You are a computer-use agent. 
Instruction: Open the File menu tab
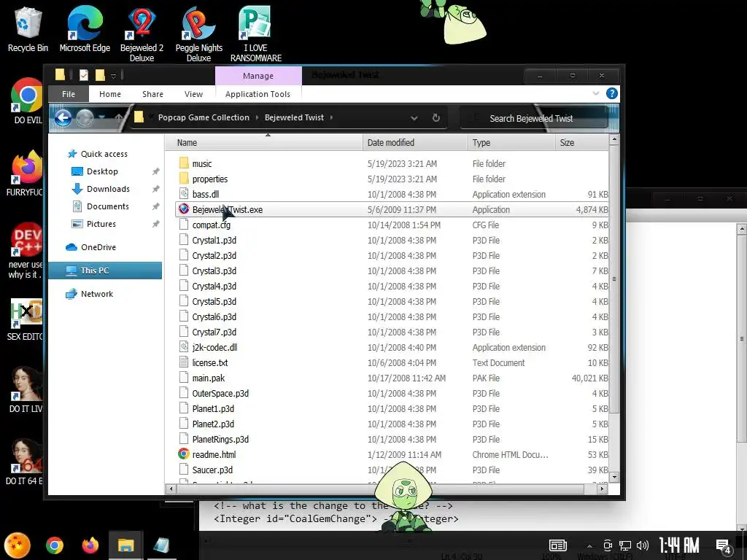[x=68, y=94]
